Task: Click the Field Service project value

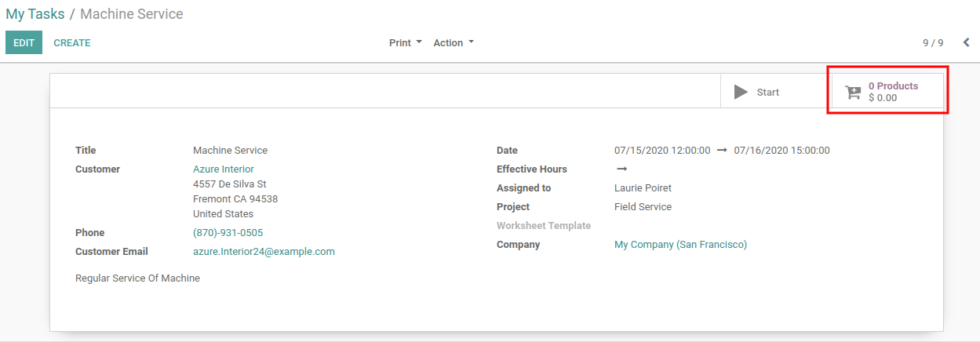Action: [x=643, y=207]
